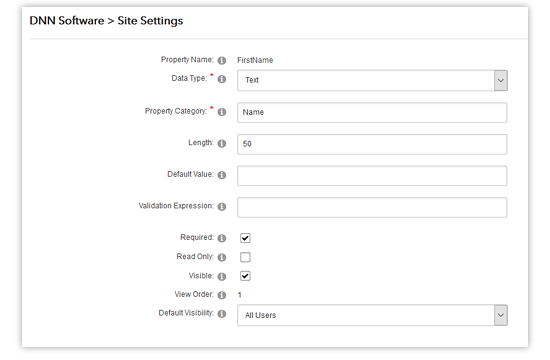Click the Property Category field containing Name
550x360 pixels.
[x=372, y=113]
